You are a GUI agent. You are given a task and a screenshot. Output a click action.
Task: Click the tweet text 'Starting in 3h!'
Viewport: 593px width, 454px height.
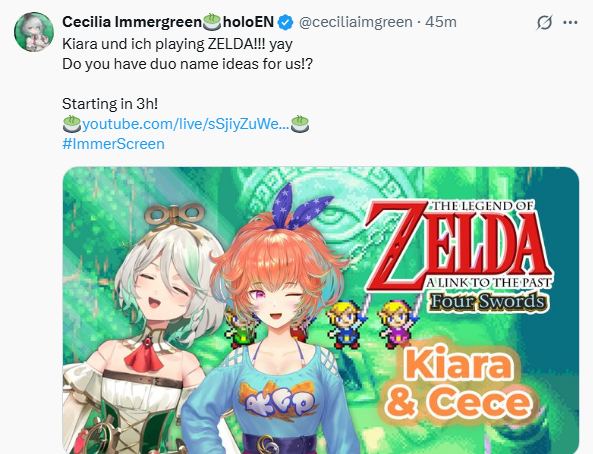110,104
